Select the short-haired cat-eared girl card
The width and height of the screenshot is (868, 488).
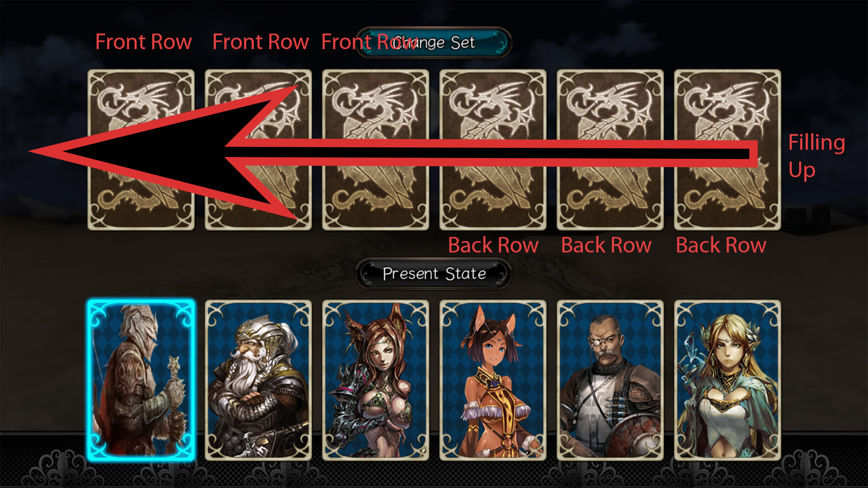coord(493,380)
